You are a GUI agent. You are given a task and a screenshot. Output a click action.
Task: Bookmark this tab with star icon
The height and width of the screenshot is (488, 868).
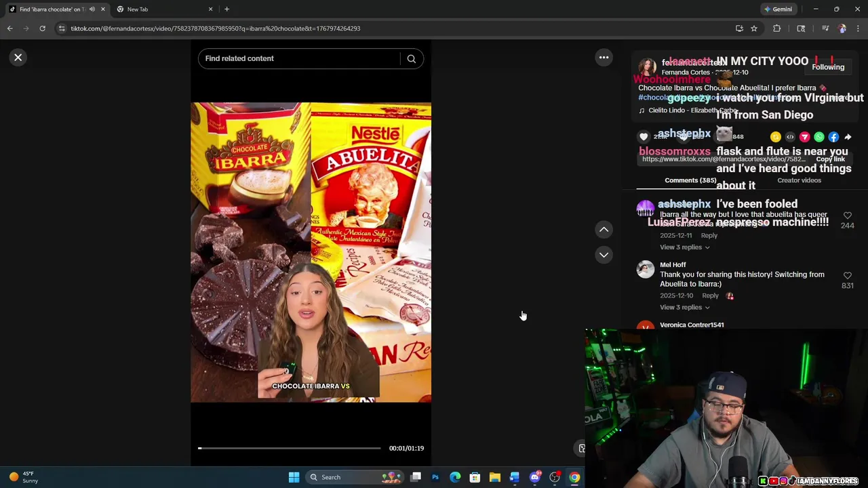(x=754, y=28)
